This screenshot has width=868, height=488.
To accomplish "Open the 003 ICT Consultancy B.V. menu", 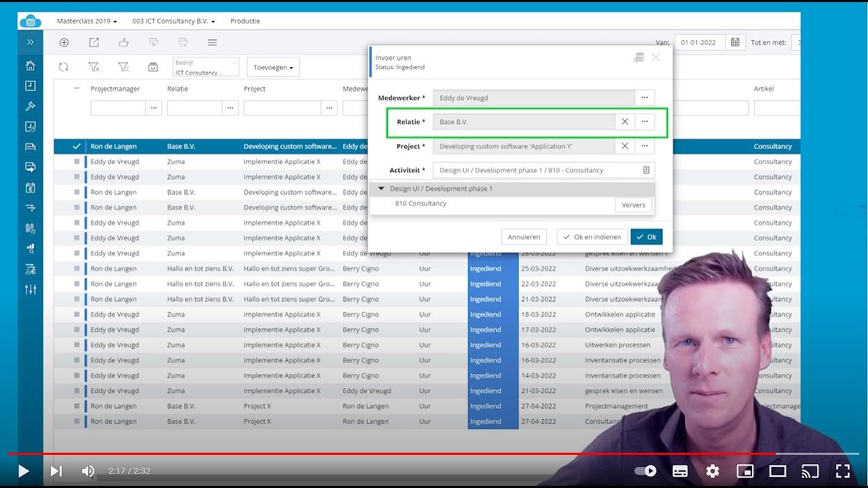I will coord(174,21).
